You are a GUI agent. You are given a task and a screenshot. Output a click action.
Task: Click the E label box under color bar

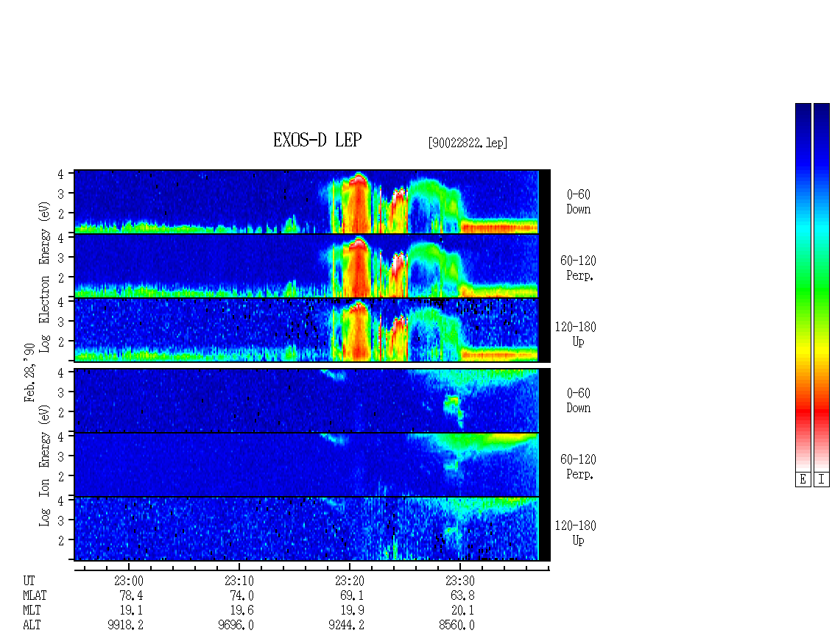[803, 480]
